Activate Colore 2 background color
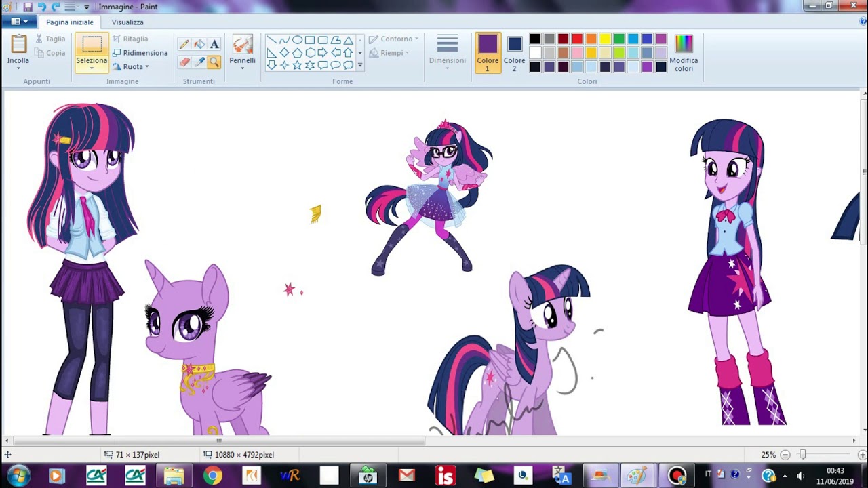This screenshot has width=868, height=488. click(514, 53)
